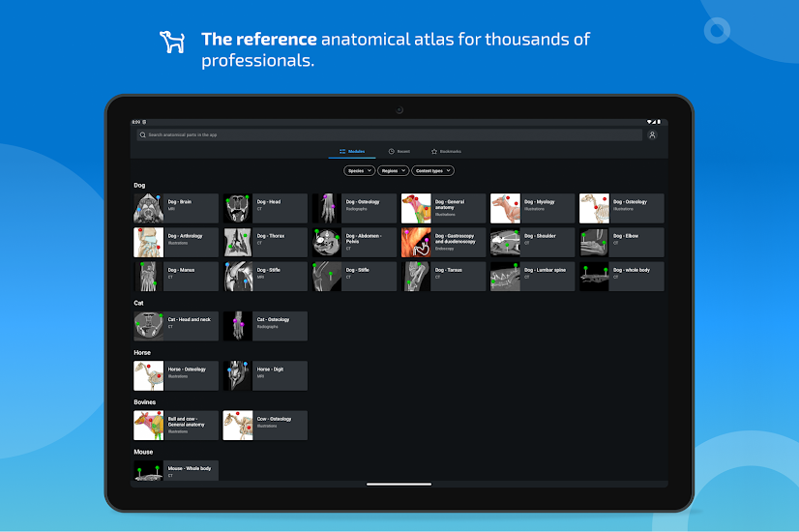Open Mouse - Whole body module

[x=188, y=471]
